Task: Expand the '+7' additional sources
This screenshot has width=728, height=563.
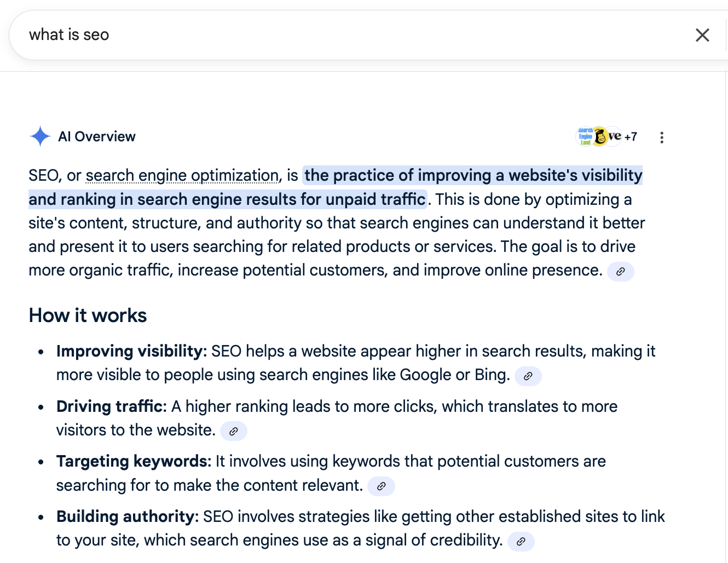Action: (x=631, y=136)
